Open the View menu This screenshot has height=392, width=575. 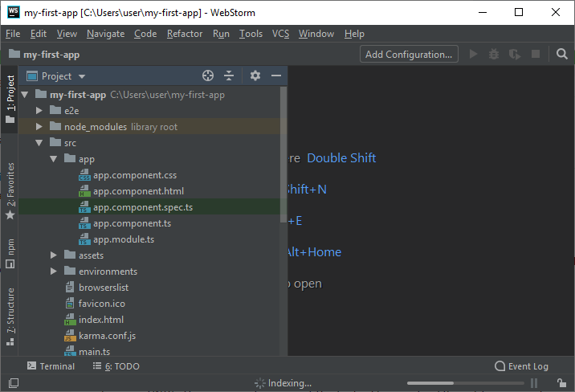pos(67,34)
